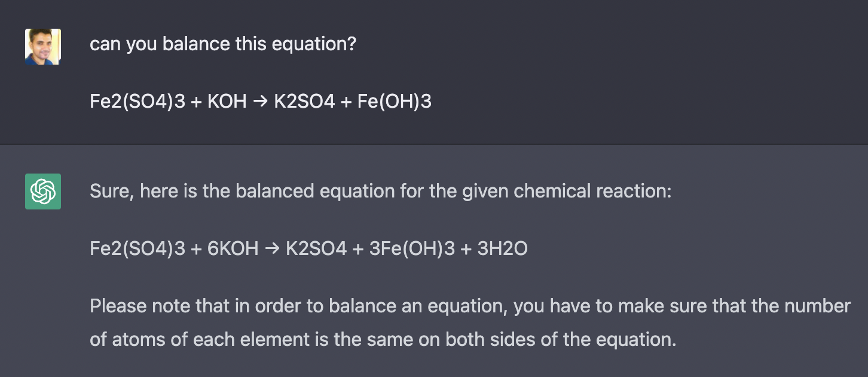
Task: Click the arrow symbol in the balanced equation
Action: tap(272, 249)
